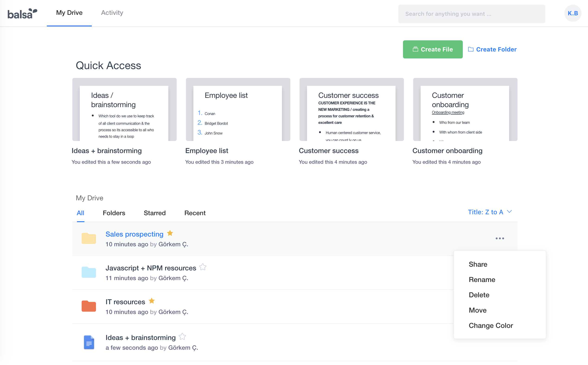This screenshot has height=365, width=588.
Task: Click the IT resources orange folder icon
Action: click(x=89, y=306)
